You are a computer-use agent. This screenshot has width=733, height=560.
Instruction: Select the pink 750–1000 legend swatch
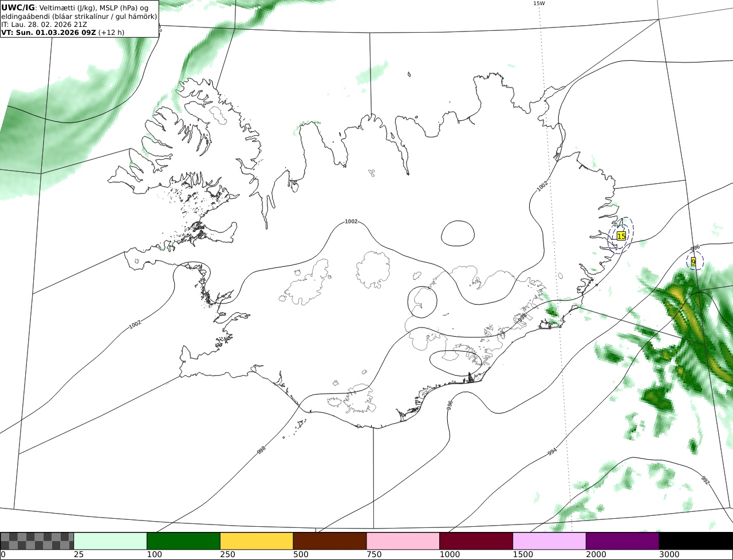coord(403,541)
